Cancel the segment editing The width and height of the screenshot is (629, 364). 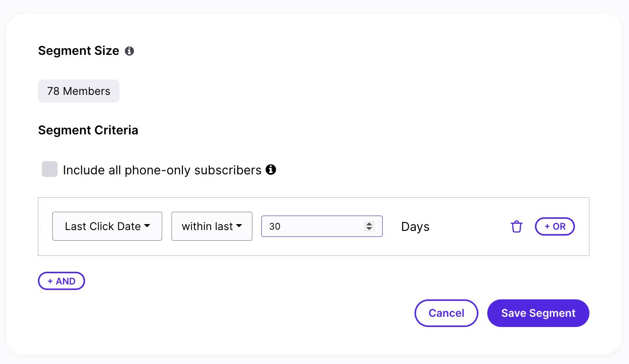point(446,313)
